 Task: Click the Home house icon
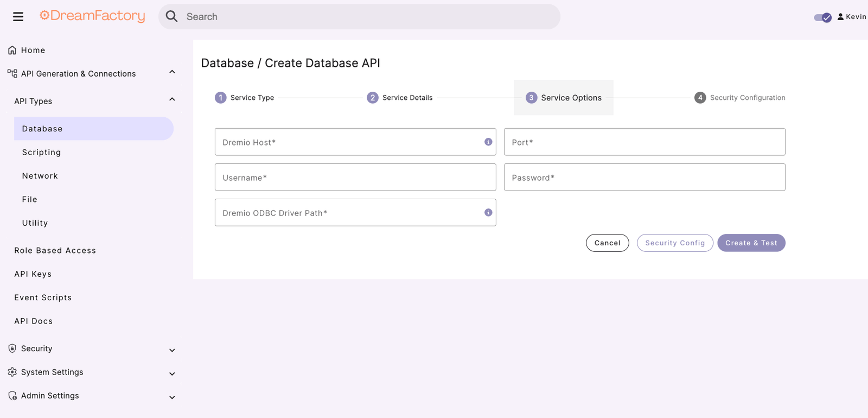pyautogui.click(x=12, y=50)
